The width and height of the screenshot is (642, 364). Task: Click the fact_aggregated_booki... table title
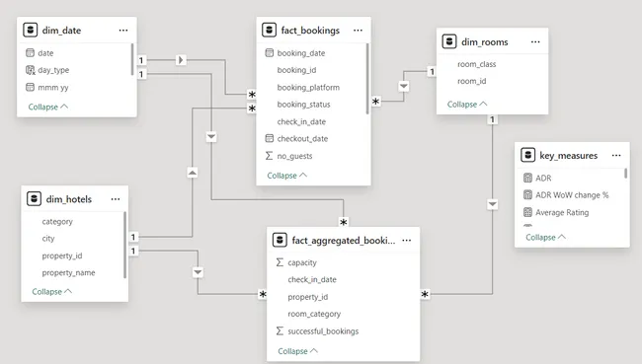pos(344,240)
